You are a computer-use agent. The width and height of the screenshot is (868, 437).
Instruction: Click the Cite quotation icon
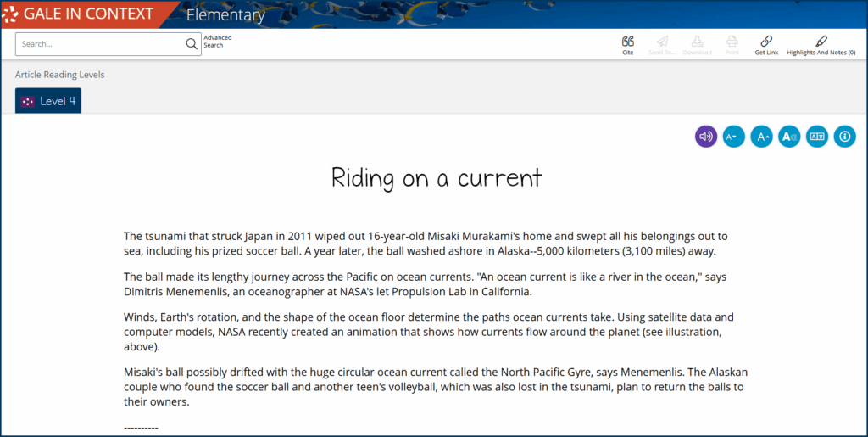627,42
